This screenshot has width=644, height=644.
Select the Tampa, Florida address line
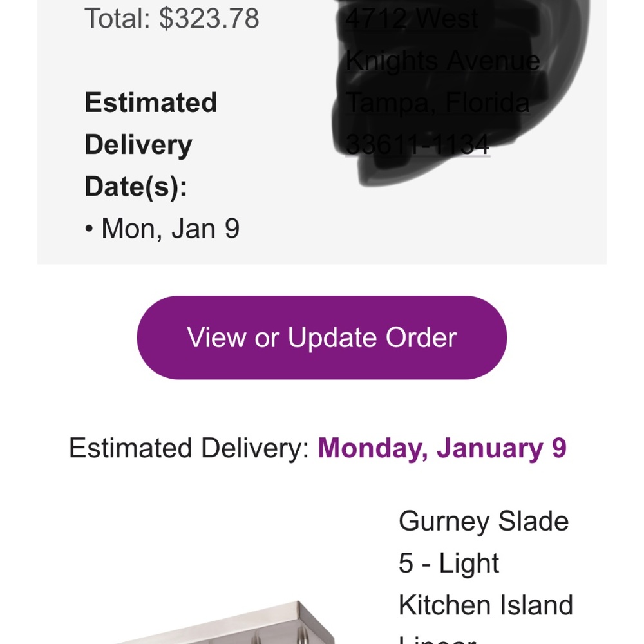tap(437, 102)
